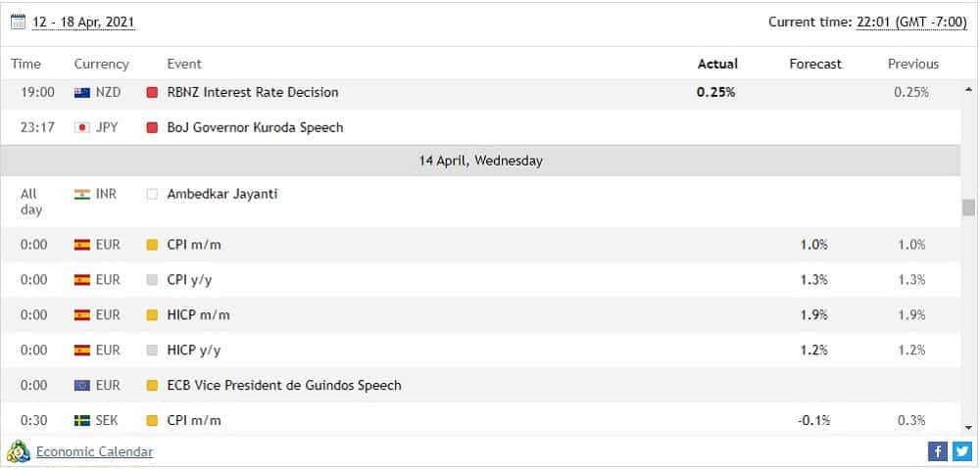This screenshot has height=469, width=980.
Task: Click the India flag beside INR
Action: click(x=82, y=194)
